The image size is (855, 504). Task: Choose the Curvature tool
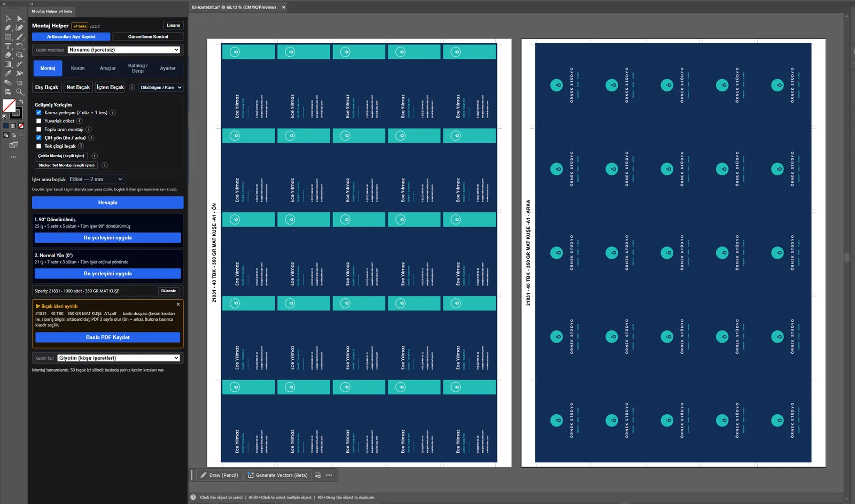[20, 28]
